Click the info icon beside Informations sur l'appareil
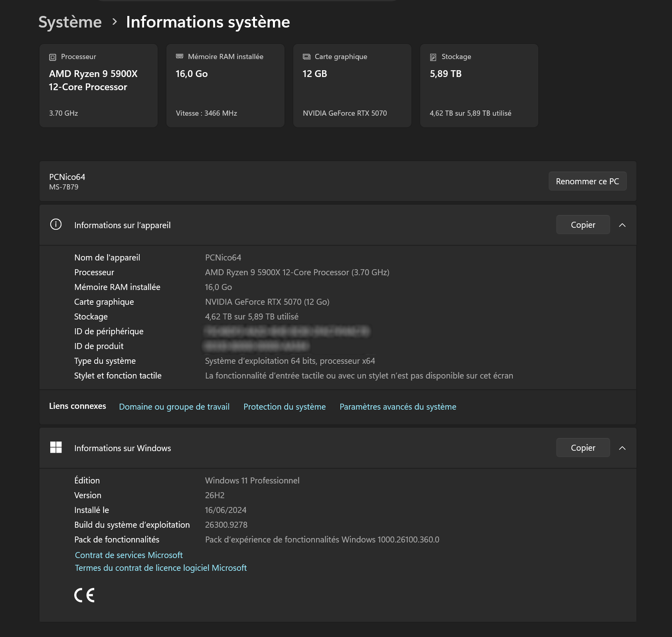 [56, 224]
